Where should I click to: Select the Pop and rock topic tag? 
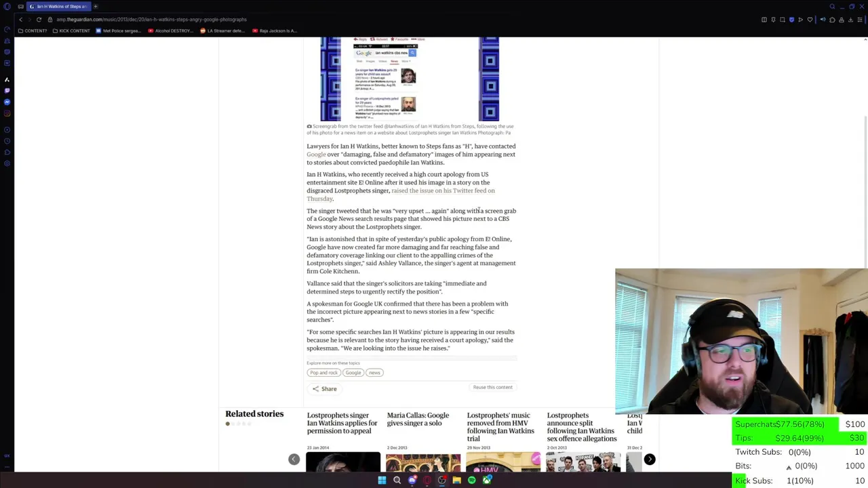coord(323,373)
